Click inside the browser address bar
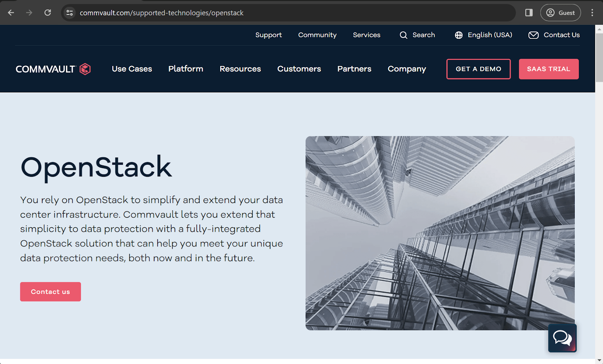 pos(264,12)
